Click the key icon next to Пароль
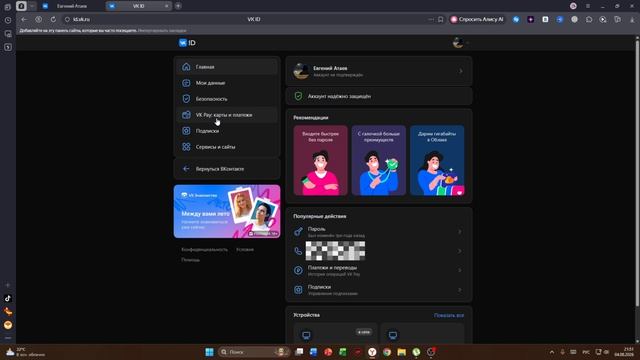 click(298, 232)
